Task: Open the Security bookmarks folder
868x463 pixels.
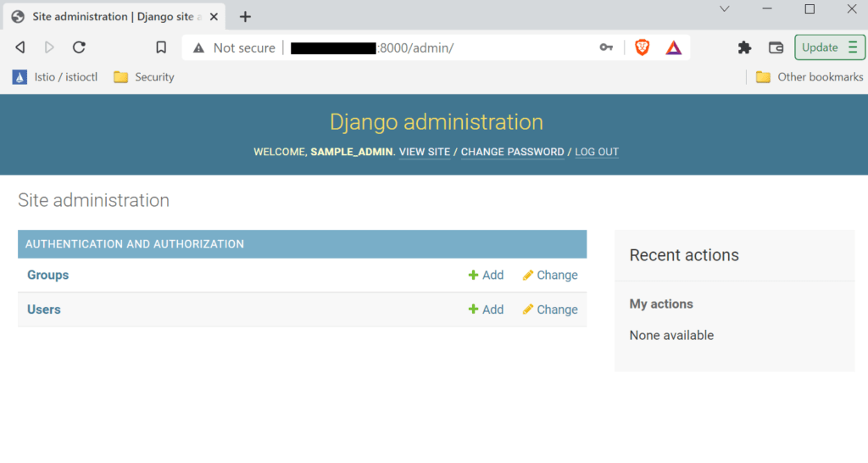Action: point(144,77)
